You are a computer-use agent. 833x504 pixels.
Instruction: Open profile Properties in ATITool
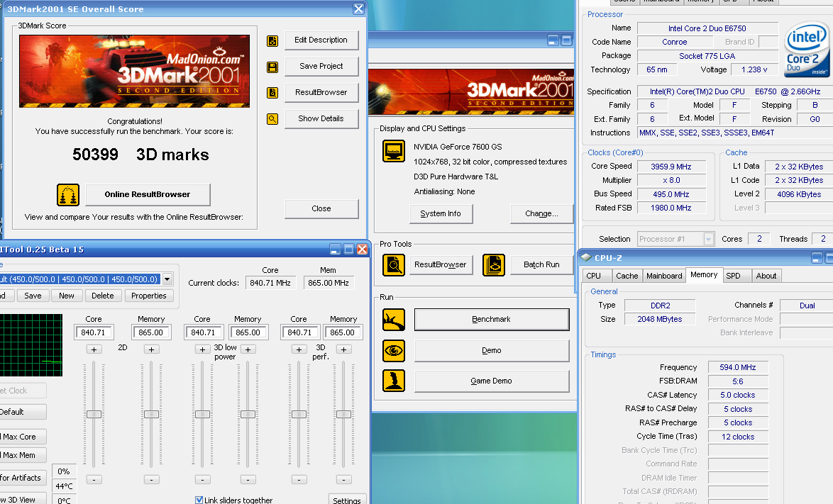pyautogui.click(x=149, y=296)
